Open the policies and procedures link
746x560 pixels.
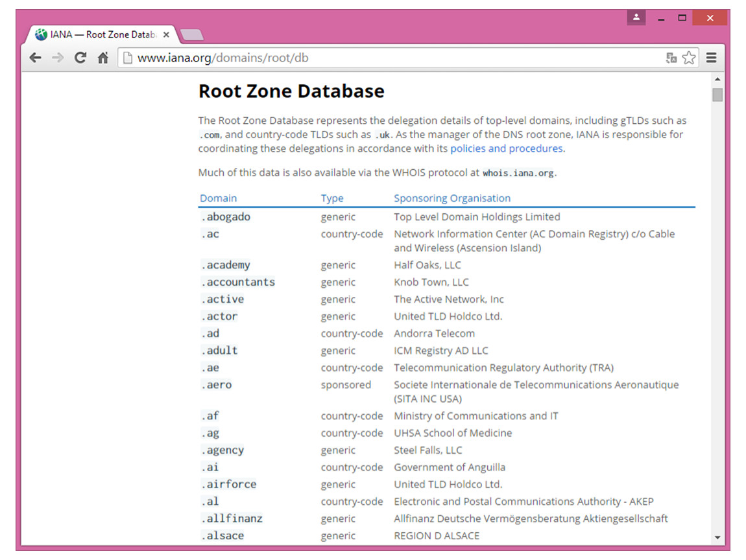(x=507, y=148)
